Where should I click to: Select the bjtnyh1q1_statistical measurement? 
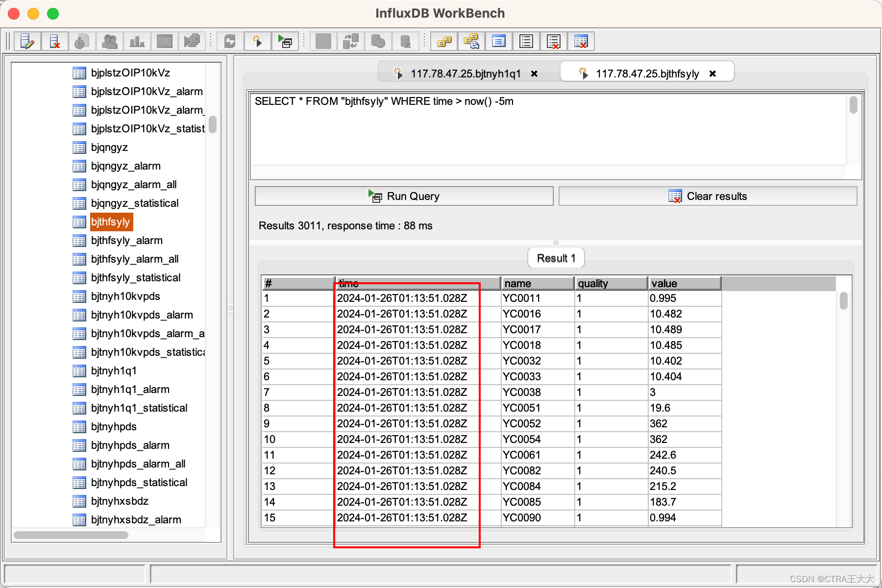[x=139, y=408]
